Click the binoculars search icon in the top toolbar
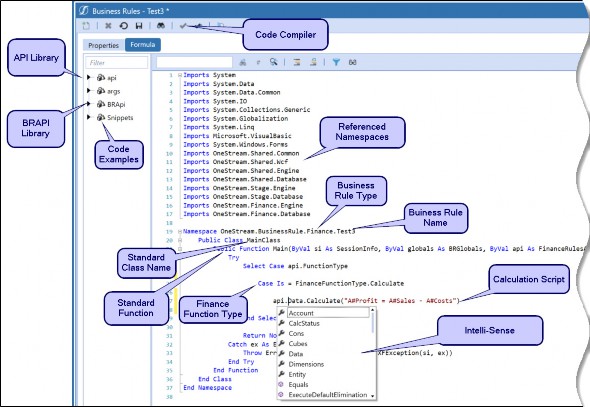 pyautogui.click(x=161, y=26)
